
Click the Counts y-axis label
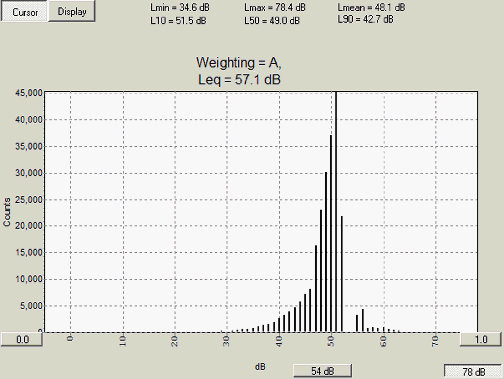click(7, 212)
